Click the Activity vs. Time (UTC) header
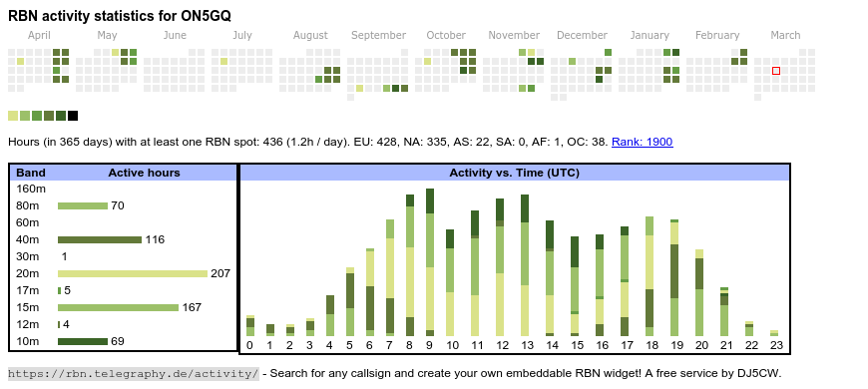 514,173
